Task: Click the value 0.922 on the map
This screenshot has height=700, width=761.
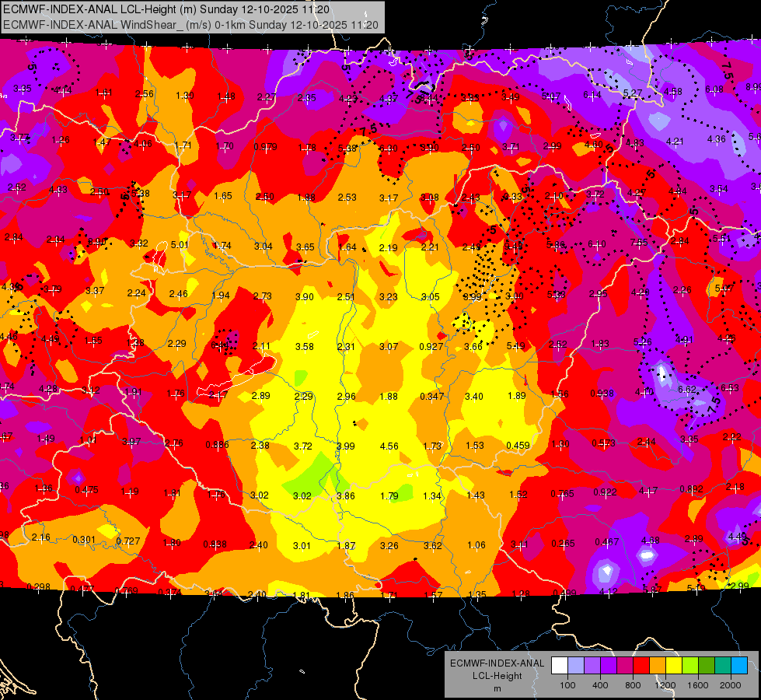Action: [606, 492]
